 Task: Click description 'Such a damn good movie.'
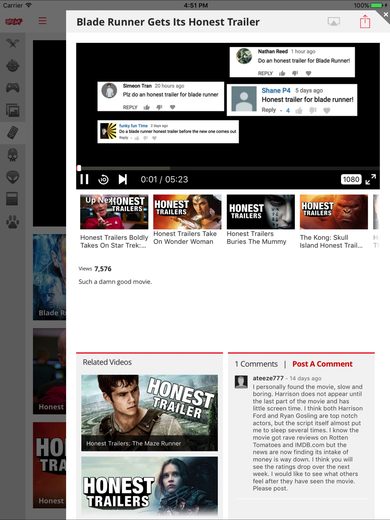tap(115, 282)
